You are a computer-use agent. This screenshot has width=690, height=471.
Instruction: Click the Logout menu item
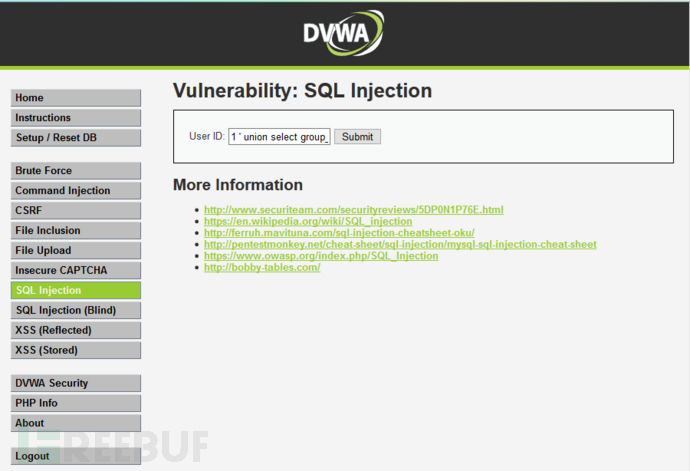point(76,456)
